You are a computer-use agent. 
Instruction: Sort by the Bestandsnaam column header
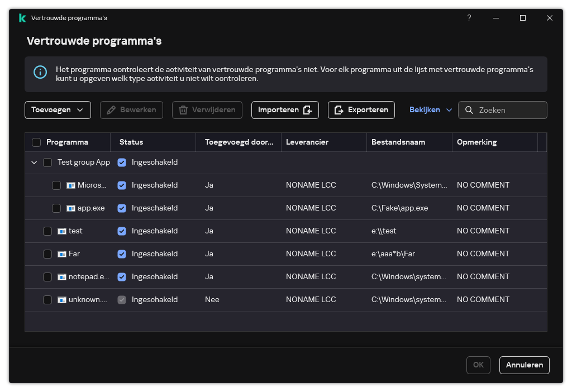coord(398,142)
